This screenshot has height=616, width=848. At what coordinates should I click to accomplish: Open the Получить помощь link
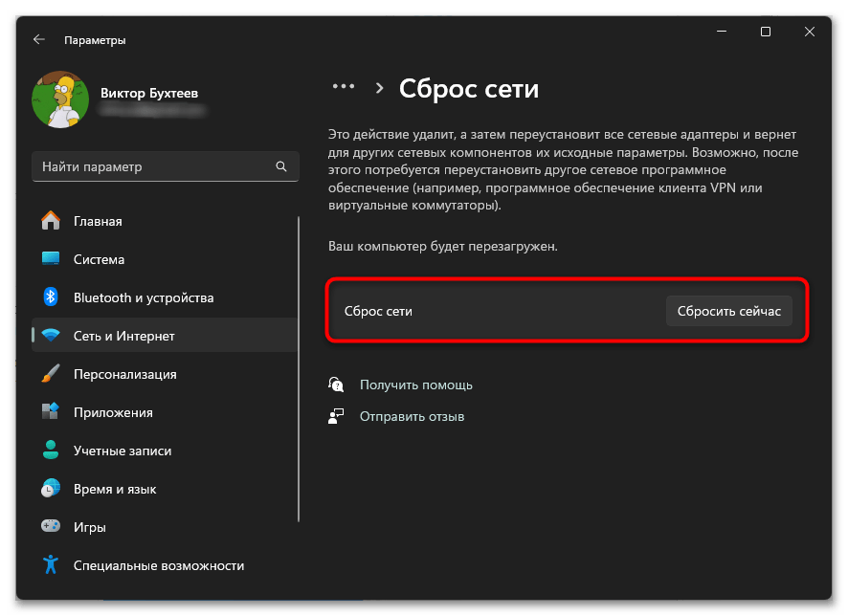(x=416, y=385)
